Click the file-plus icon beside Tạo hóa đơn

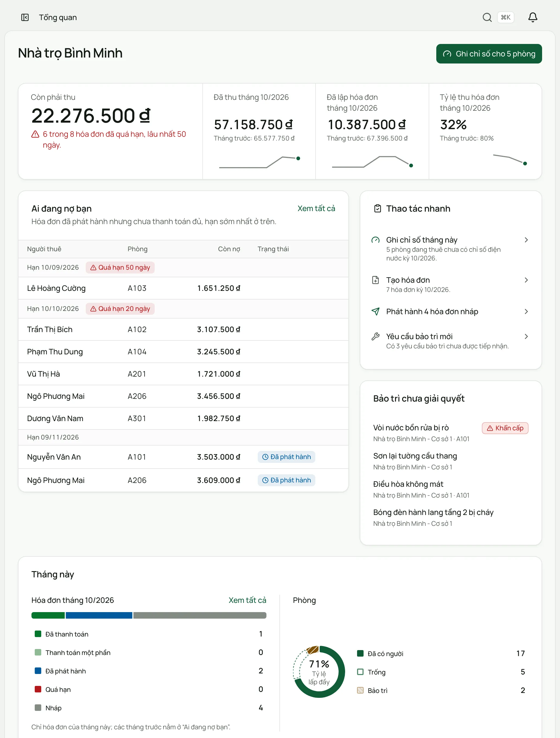pyautogui.click(x=376, y=280)
